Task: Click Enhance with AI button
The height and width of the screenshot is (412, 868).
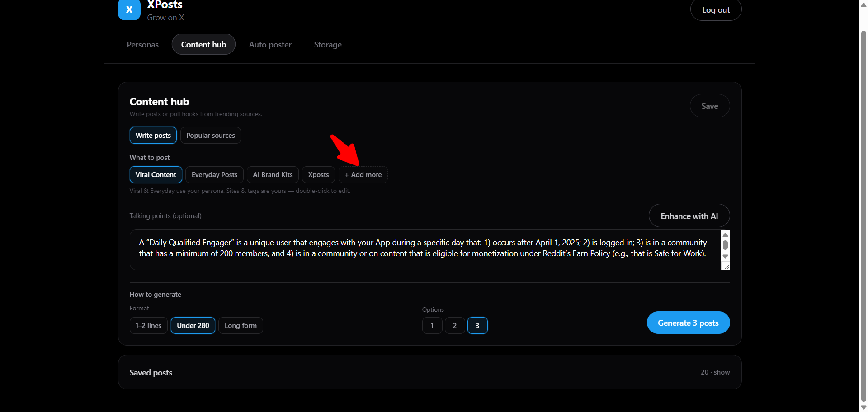Action: [689, 216]
